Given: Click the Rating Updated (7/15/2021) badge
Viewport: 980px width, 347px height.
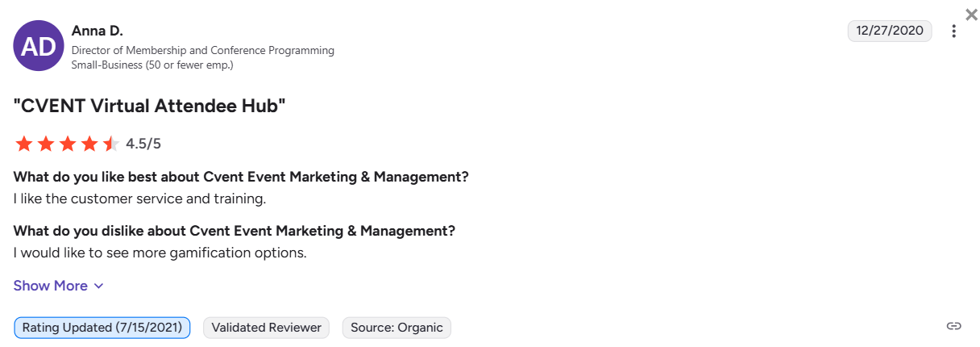Looking at the screenshot, I should tap(102, 328).
